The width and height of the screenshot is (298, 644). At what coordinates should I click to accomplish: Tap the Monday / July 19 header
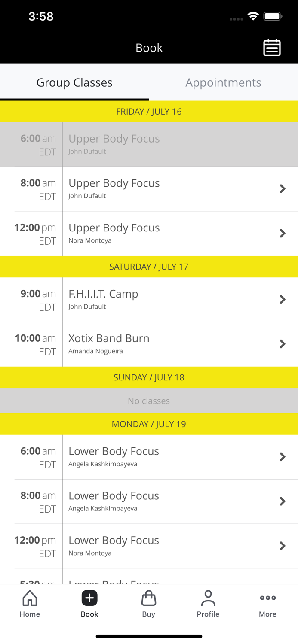pyautogui.click(x=149, y=424)
